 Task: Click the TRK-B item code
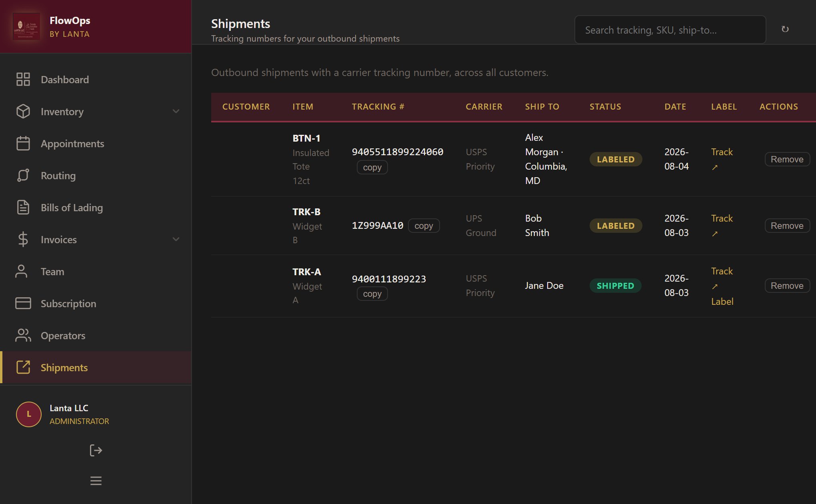coord(306,212)
